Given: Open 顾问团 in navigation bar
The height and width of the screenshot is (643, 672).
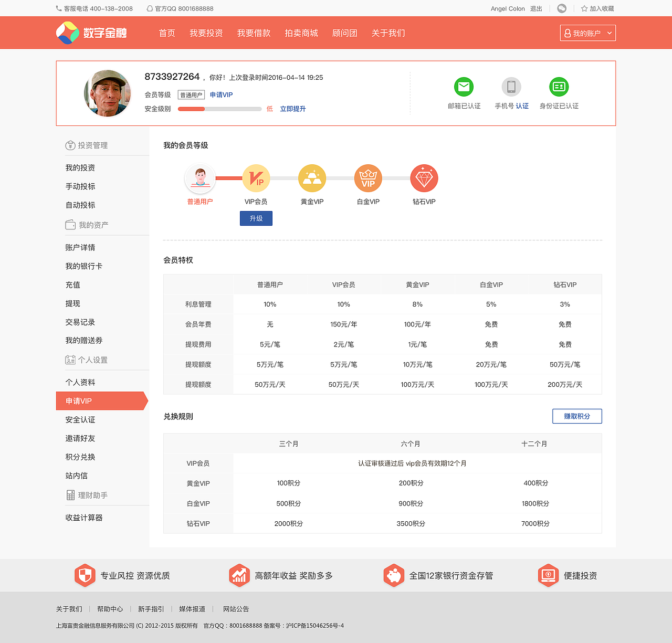Looking at the screenshot, I should point(345,33).
